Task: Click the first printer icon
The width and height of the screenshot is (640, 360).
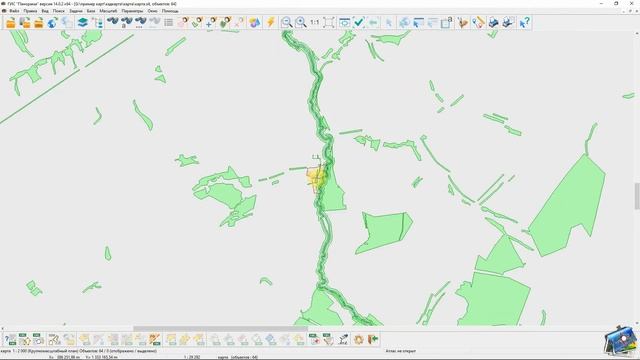Action: tap(493, 22)
